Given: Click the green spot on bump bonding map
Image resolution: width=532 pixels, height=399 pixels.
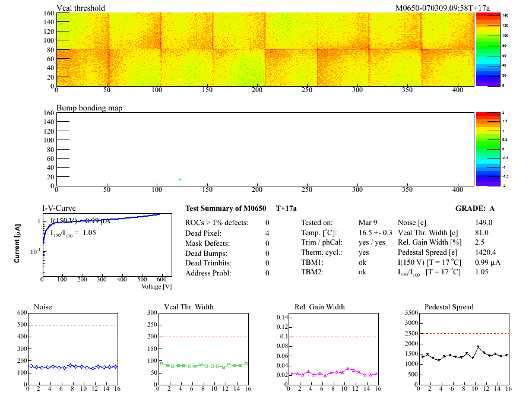Looking at the screenshot, I should 180,179.
